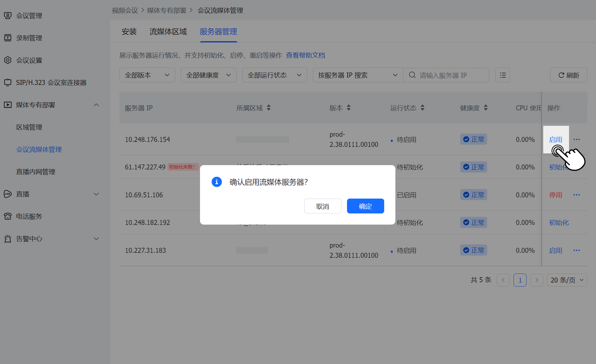This screenshot has width=596, height=364.
Task: Switch to the 安装 tab
Action: tap(129, 32)
